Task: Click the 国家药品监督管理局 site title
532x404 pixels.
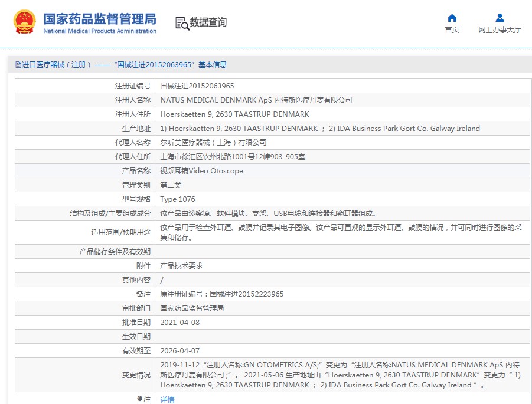Action: (100, 19)
